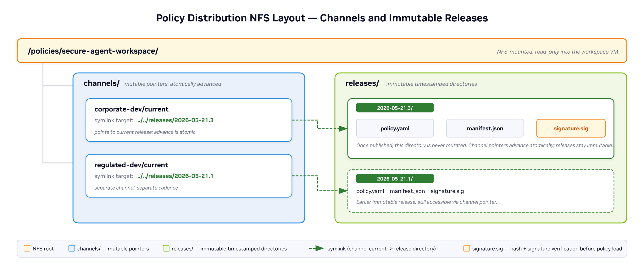Click 'points to current release' note
This screenshot has width=644, height=266.
pyautogui.click(x=145, y=132)
